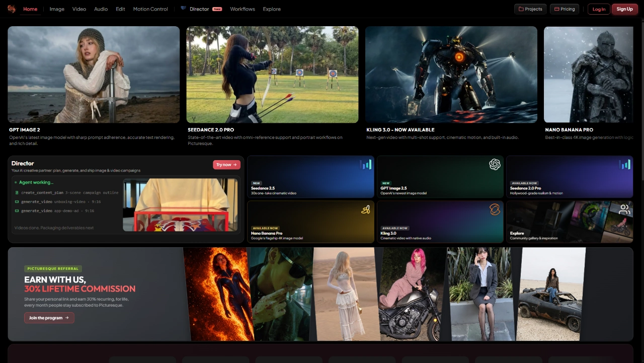Go to Explore in the top navigation
Screen dimensions: 644x363
pos(272,9)
